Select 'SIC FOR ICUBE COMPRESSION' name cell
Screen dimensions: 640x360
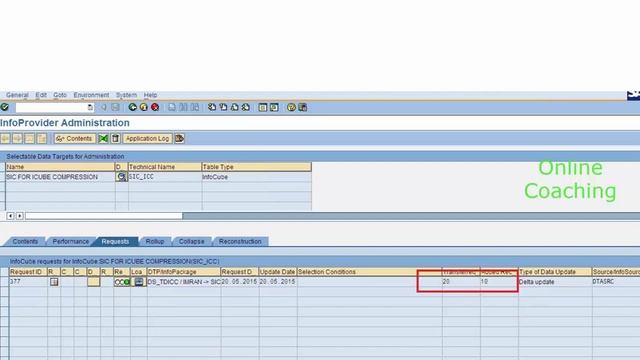pyautogui.click(x=60, y=177)
